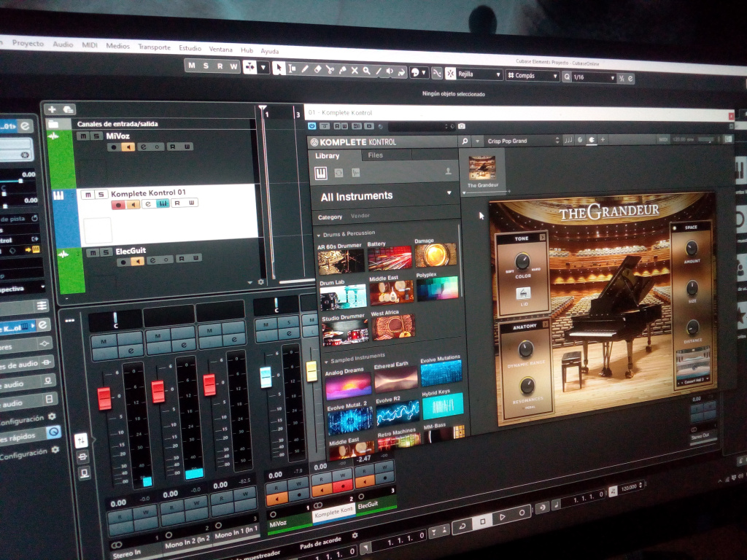The width and height of the screenshot is (747, 560).
Task: Open the 1/16 quantize preset dropdown
Action: pos(611,77)
